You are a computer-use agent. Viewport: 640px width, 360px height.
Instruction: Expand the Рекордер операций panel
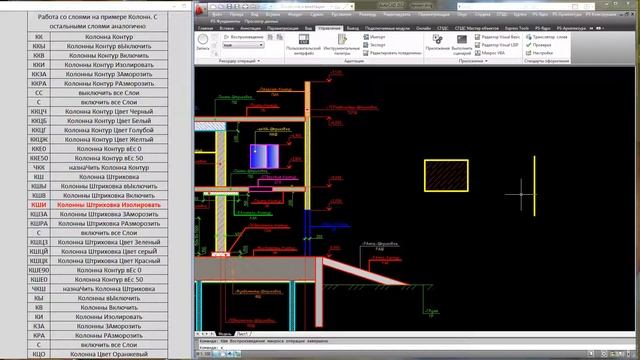coord(240,61)
